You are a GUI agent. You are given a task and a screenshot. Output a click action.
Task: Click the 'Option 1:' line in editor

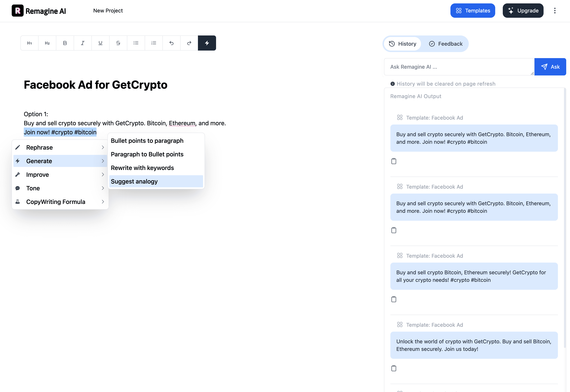pos(36,114)
